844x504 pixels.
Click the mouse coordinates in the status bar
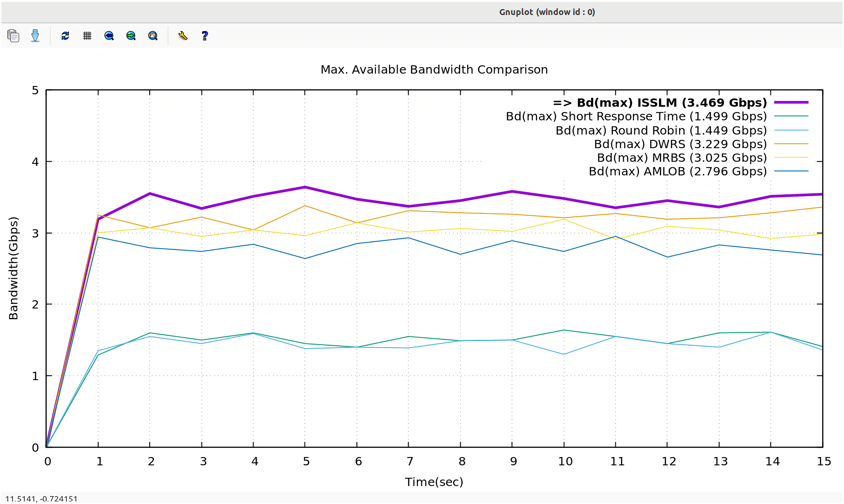point(41,498)
